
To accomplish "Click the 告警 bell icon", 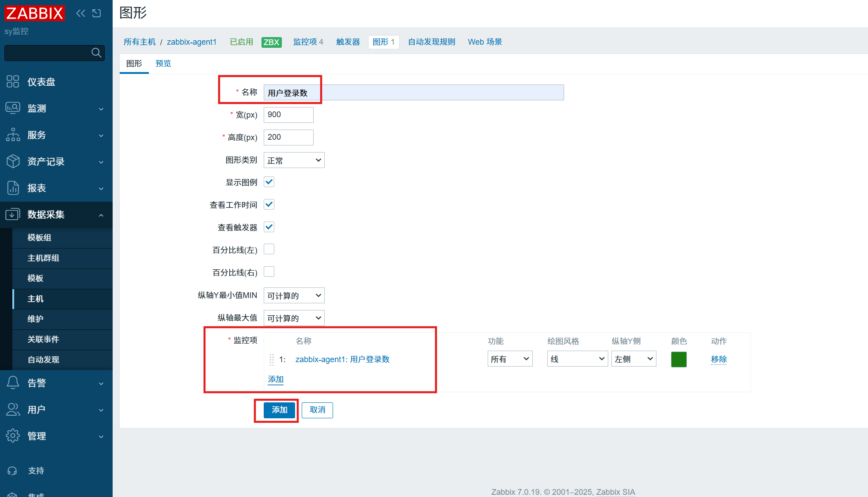I will [x=13, y=383].
